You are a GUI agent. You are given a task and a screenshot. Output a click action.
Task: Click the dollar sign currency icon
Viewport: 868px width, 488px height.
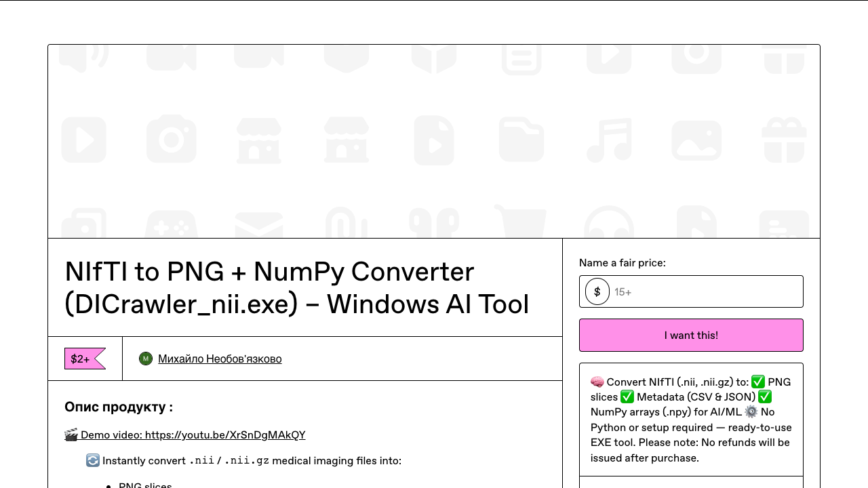(597, 291)
